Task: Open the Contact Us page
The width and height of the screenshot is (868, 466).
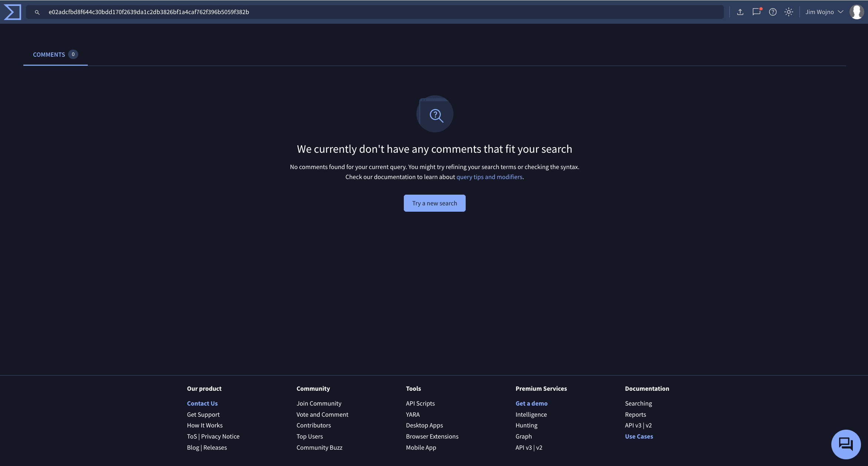Action: point(202,403)
